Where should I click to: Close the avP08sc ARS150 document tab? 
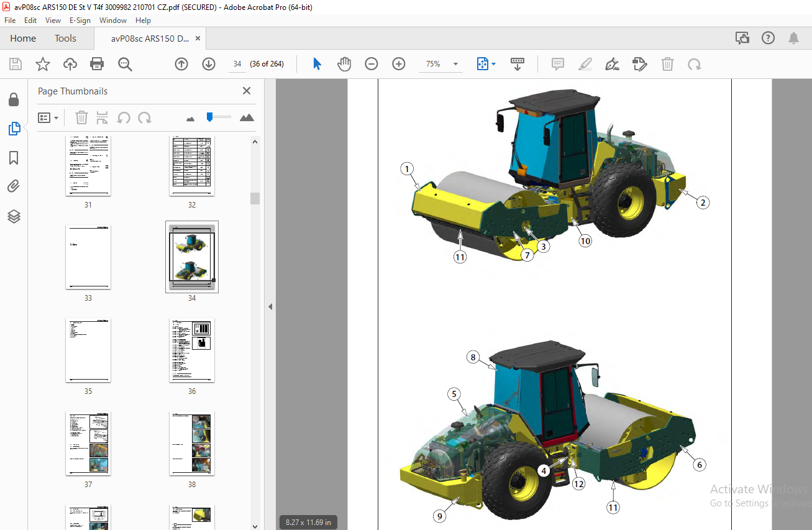click(198, 39)
